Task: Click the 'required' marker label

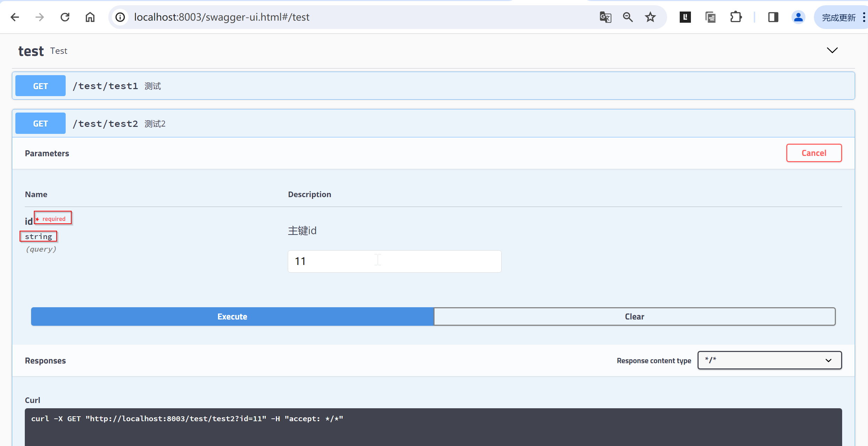Action: click(54, 219)
